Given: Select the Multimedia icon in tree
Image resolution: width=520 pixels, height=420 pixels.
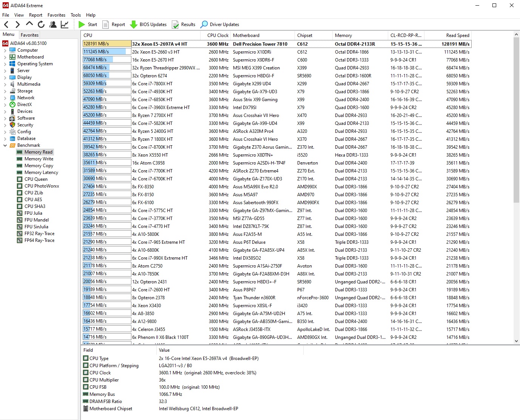Looking at the screenshot, I should click(12, 84).
